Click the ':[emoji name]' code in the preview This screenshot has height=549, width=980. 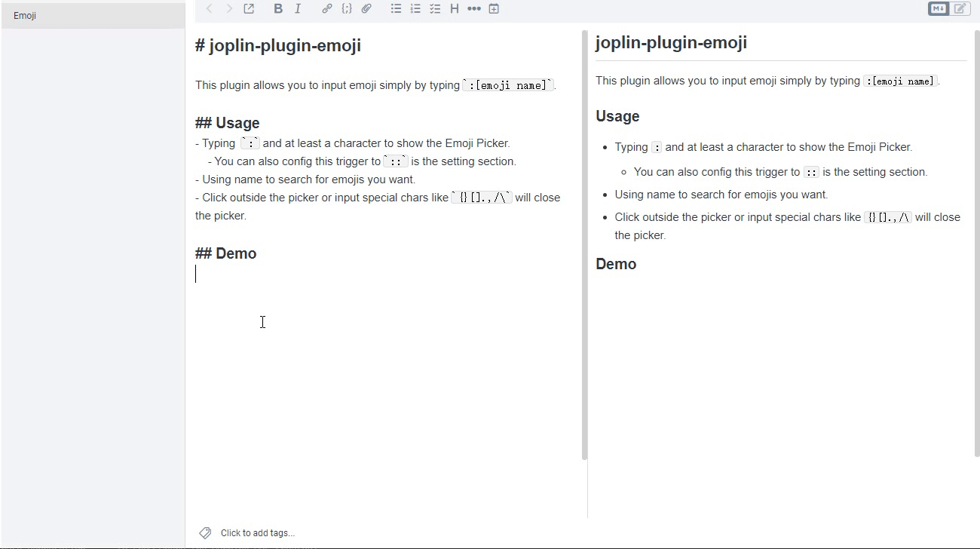(901, 81)
